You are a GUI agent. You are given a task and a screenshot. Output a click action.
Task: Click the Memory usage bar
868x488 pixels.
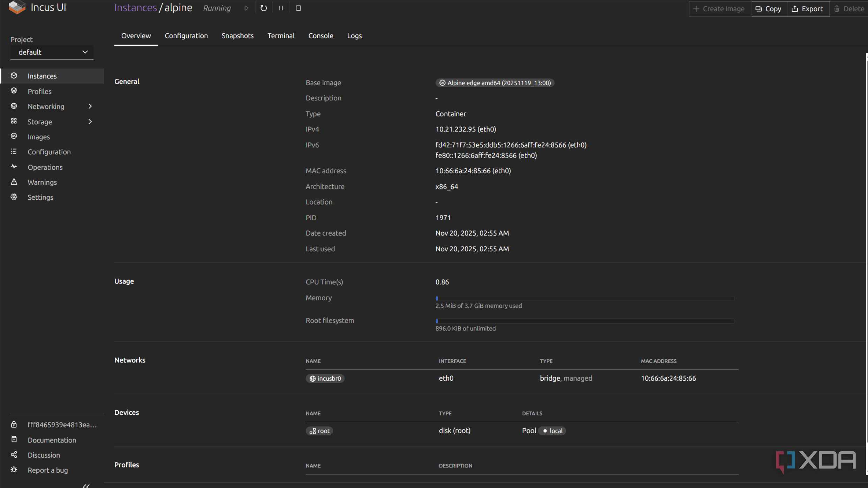[585, 299]
